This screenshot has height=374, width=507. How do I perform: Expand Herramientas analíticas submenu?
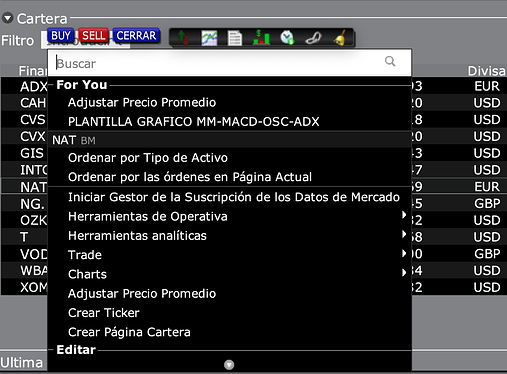(x=404, y=235)
